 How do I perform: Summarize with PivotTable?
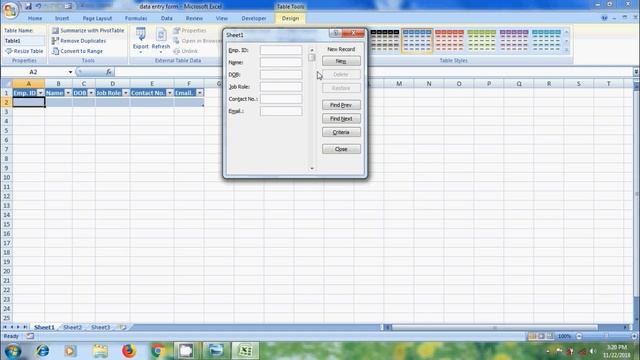click(88, 31)
